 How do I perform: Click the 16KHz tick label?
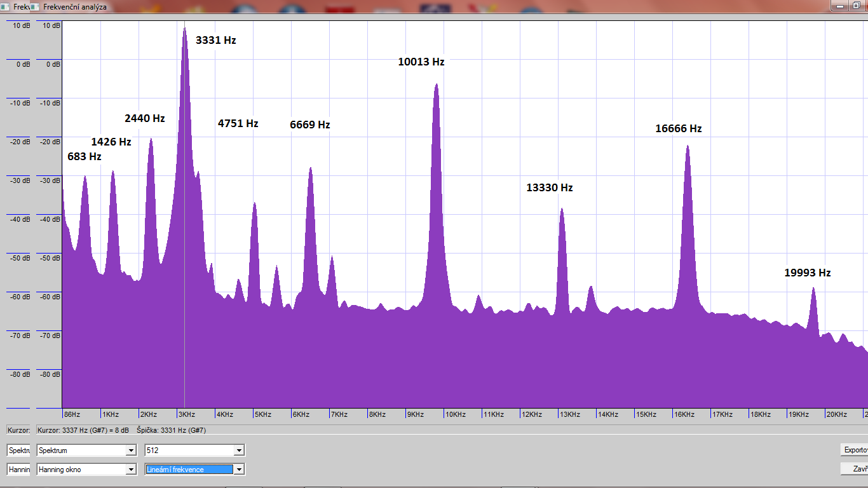pos(684,414)
